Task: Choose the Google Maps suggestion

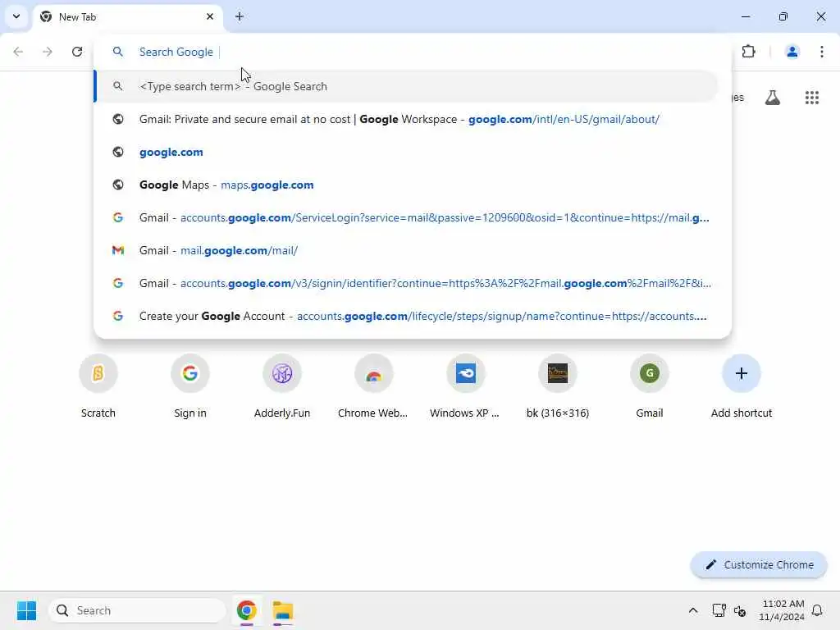Action: 406,185
